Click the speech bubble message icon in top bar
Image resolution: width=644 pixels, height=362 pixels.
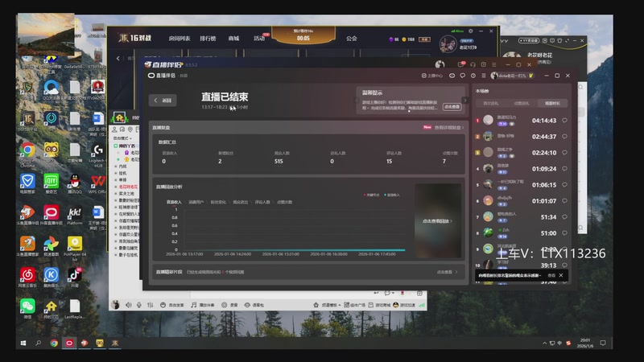coord(462,76)
